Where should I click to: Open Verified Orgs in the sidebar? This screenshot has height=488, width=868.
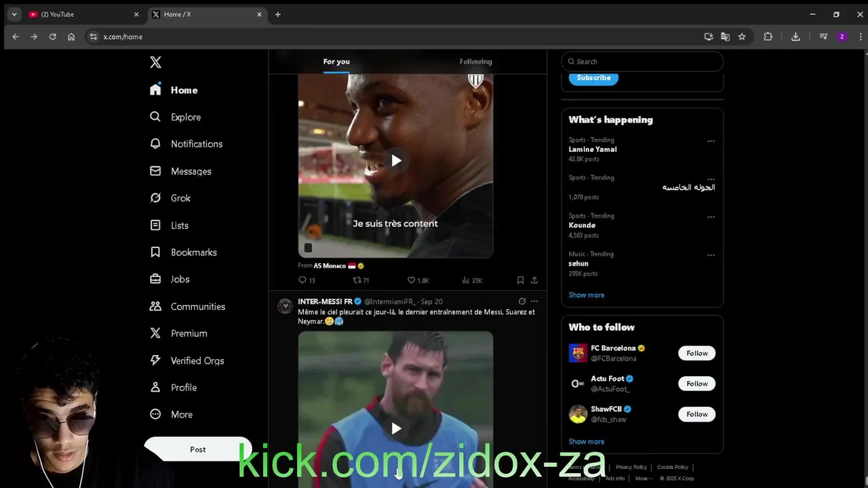pos(187,361)
